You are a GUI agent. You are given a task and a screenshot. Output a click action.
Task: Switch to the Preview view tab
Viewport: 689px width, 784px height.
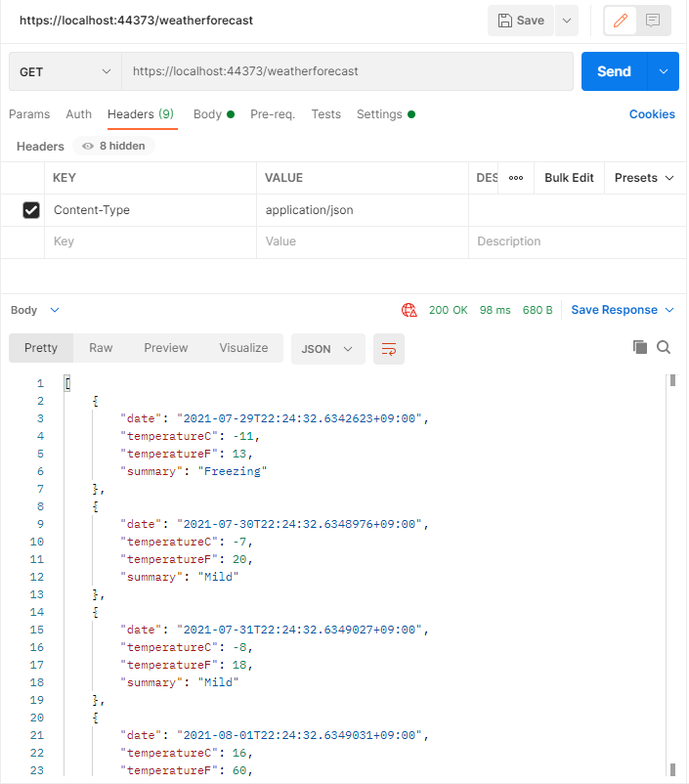(x=166, y=348)
